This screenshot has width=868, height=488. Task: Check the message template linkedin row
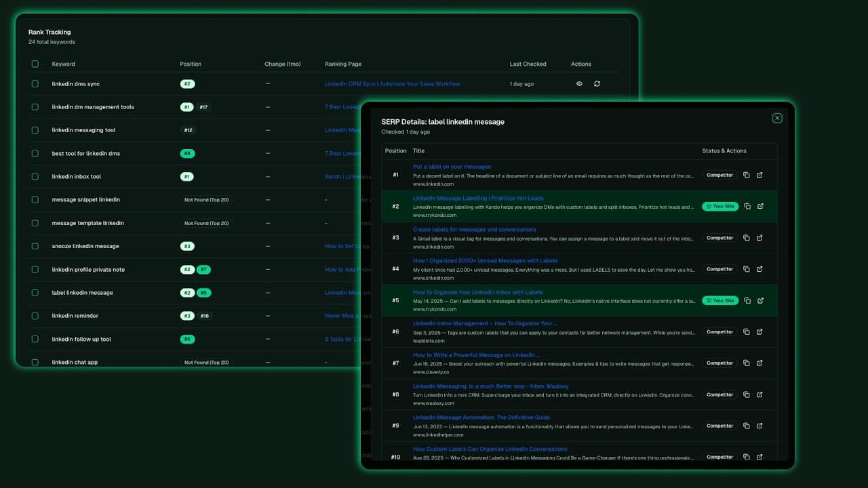point(35,223)
